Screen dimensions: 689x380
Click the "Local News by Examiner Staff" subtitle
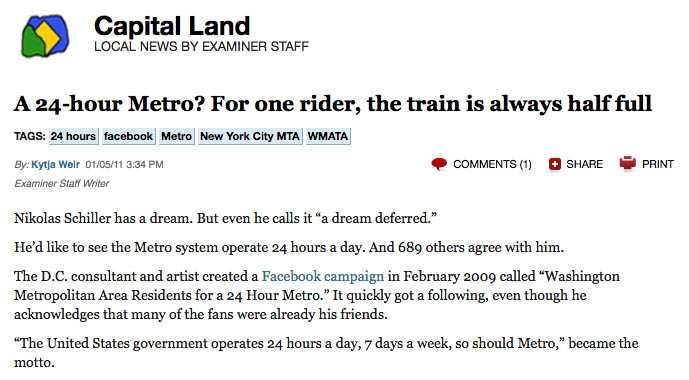click(201, 46)
